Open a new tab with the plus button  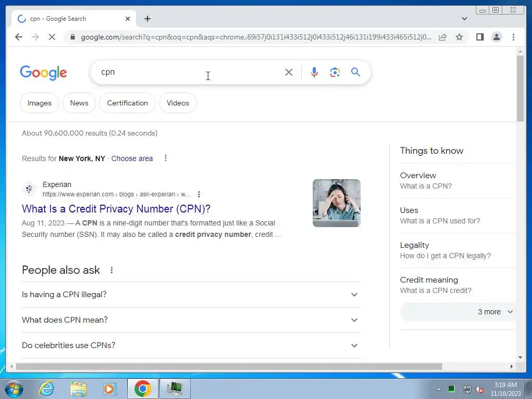147,19
